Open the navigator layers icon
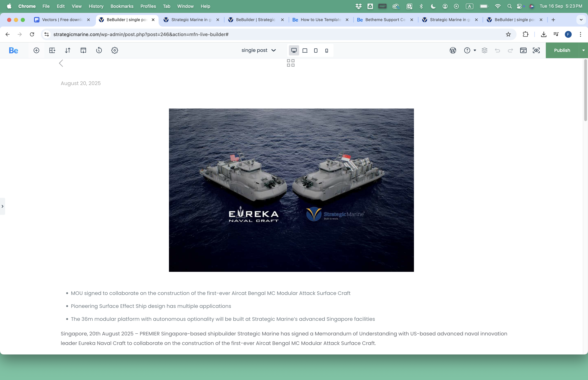Viewport: 588px width, 380px height. (x=485, y=50)
